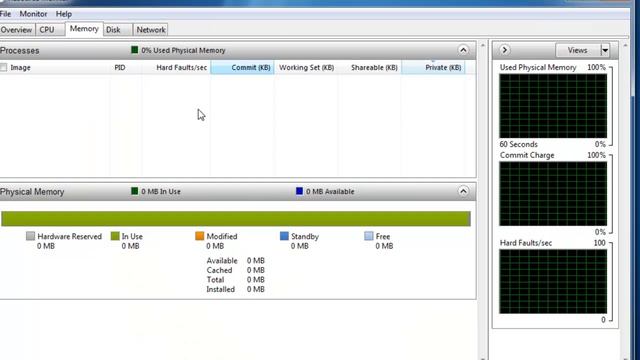Click the 'Cached' memory label
The image size is (640, 360).
tap(219, 270)
